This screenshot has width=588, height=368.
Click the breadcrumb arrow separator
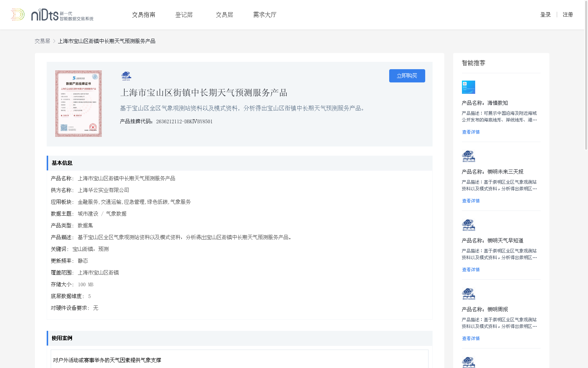(x=54, y=41)
